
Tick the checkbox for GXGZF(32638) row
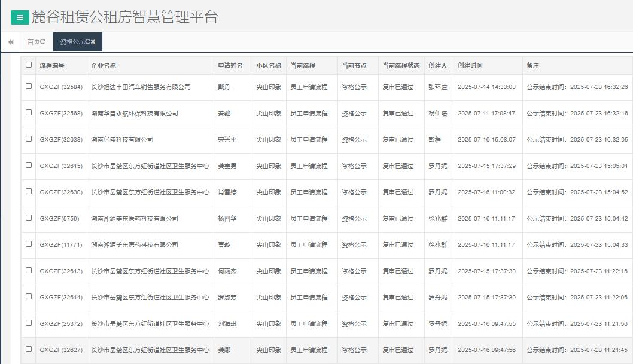coord(29,139)
